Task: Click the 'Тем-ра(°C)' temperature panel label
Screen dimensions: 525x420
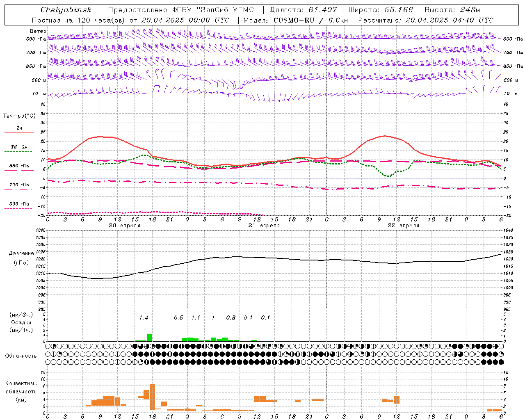Action: (19, 116)
